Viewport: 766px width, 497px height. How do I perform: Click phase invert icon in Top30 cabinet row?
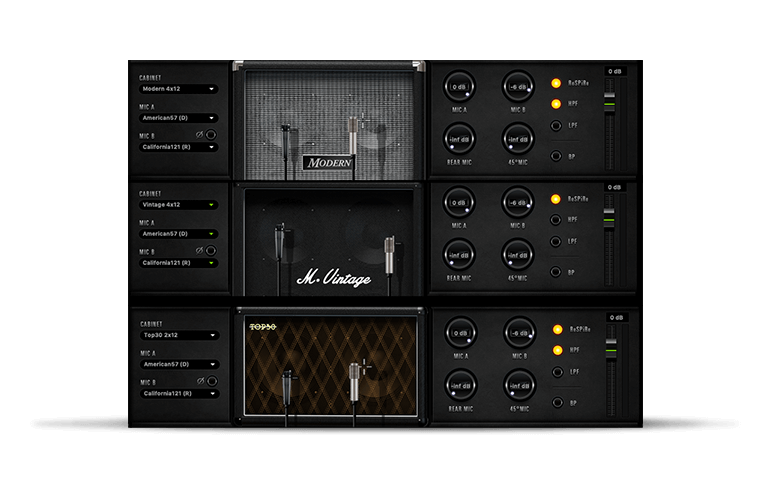[200, 381]
